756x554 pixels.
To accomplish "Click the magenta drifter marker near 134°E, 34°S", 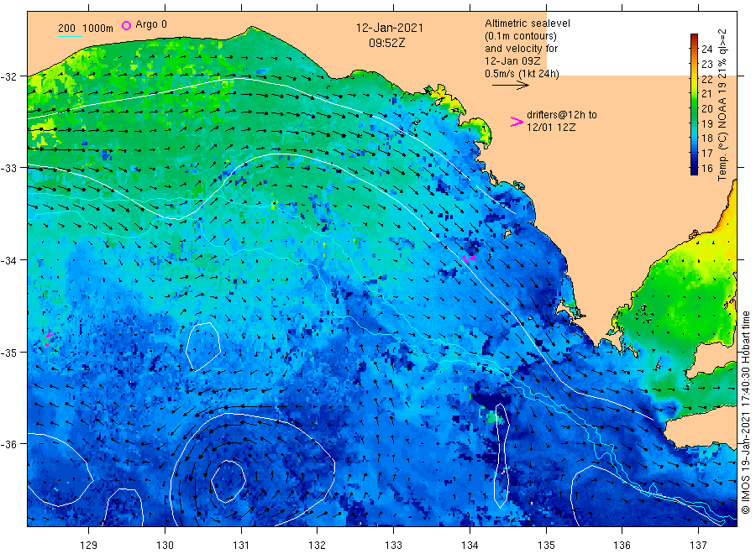I will click(x=469, y=259).
